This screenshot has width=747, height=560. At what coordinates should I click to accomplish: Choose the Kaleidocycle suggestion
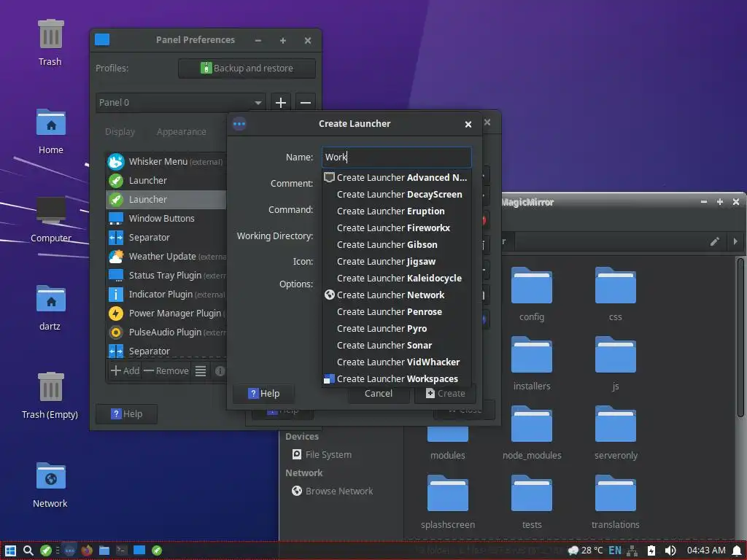click(396, 278)
